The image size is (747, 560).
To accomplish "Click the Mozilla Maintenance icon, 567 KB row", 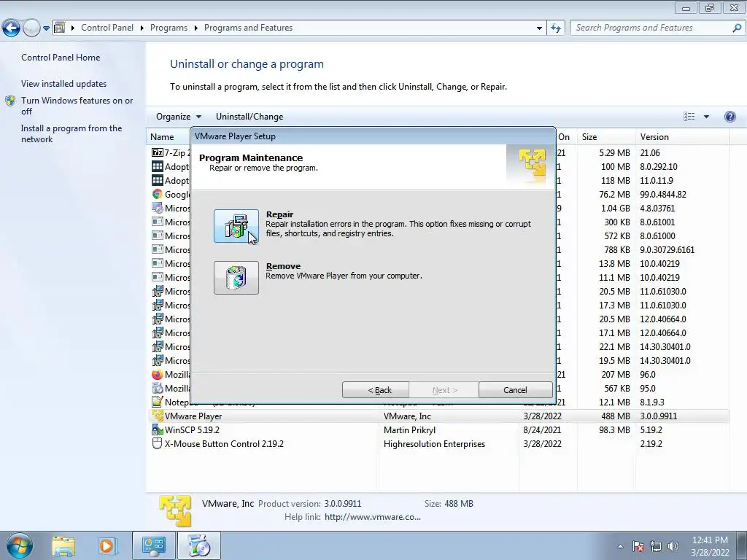I will tap(158, 388).
